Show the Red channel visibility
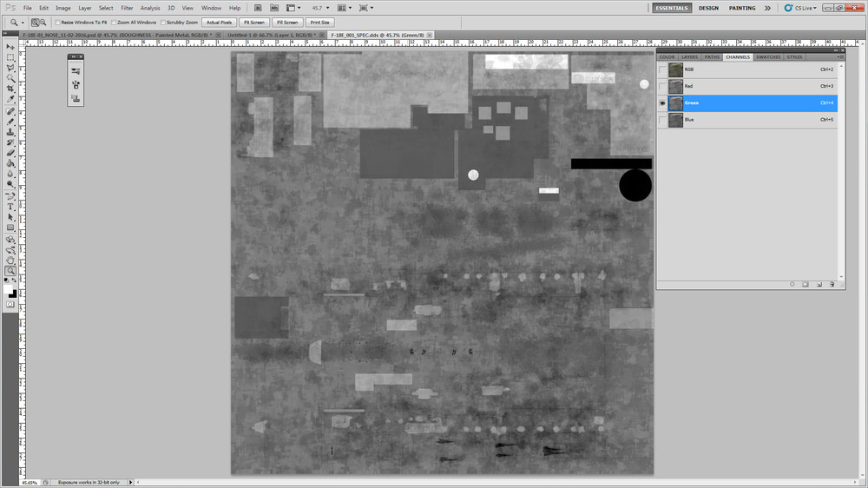This screenshot has width=868, height=488. (x=662, y=87)
